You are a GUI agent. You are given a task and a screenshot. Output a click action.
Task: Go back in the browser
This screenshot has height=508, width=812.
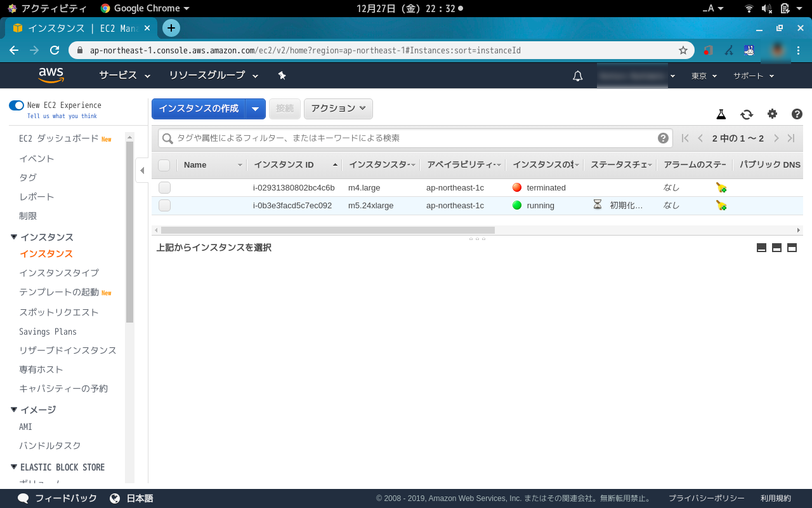[x=14, y=50]
